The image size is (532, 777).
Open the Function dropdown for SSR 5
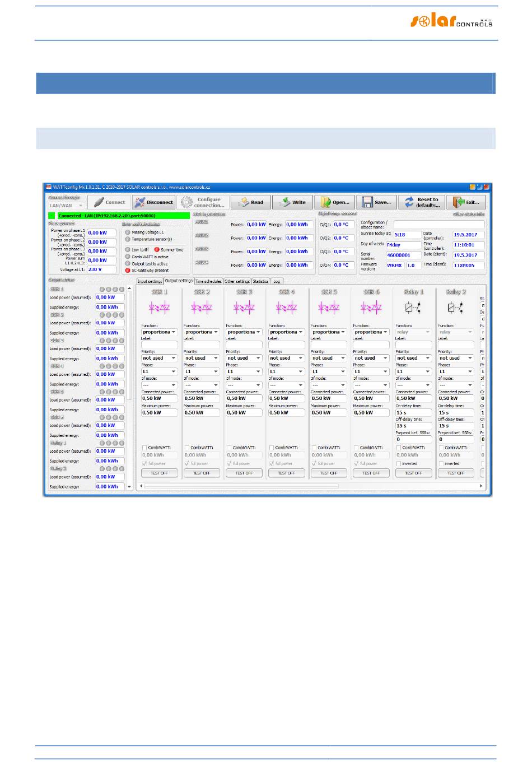pos(329,332)
